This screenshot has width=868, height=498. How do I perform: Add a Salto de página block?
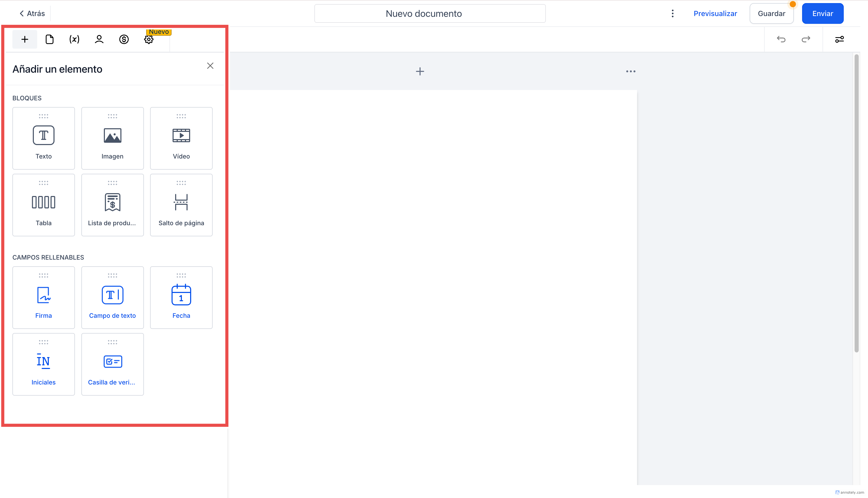[181, 205]
